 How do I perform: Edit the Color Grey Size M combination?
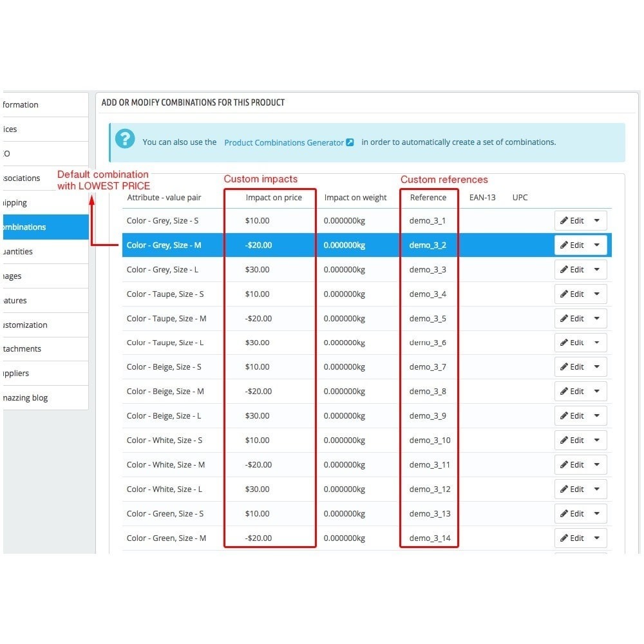click(572, 245)
